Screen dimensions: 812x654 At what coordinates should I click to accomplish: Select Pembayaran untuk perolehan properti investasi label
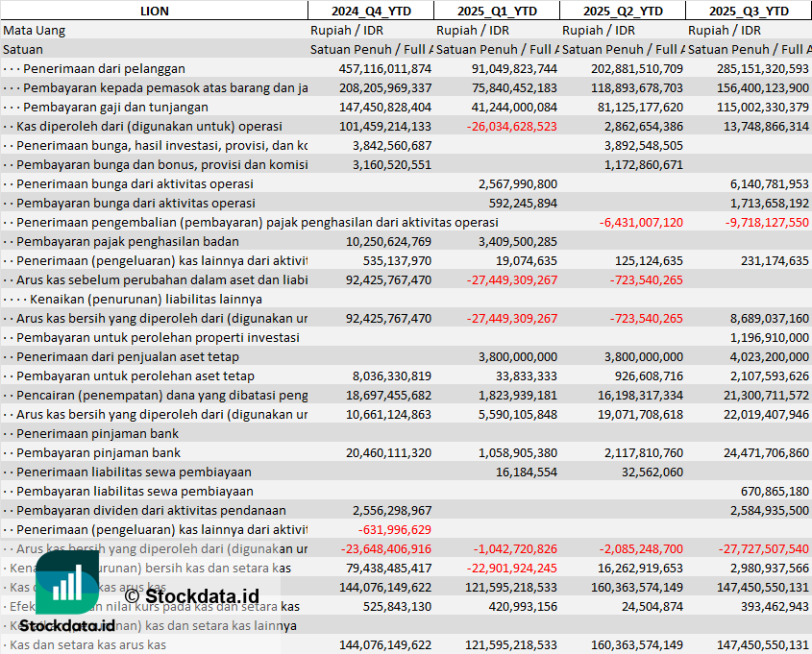tap(158, 337)
